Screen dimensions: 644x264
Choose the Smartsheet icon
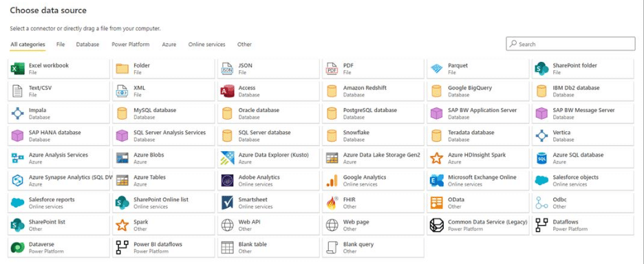coord(227,203)
